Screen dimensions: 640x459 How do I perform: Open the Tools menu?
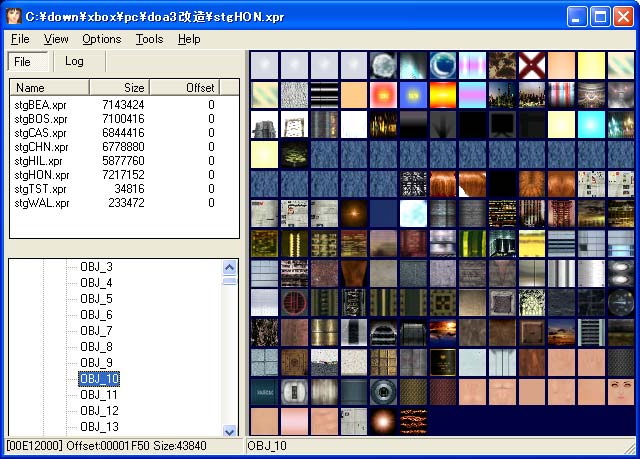(150, 39)
